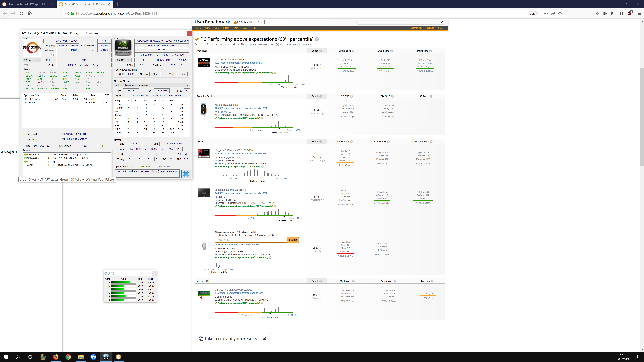The width and height of the screenshot is (644, 362).
Task: Bookmark this page with star icon
Action: (560, 13)
